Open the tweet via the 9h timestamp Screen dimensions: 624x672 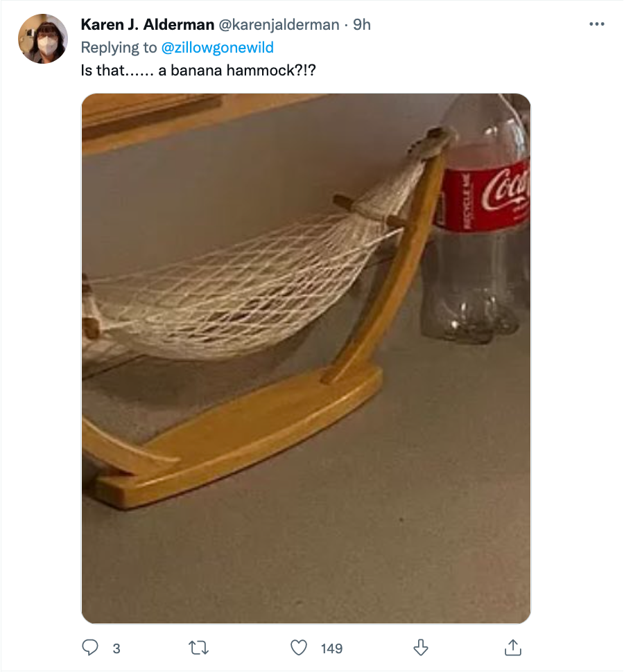point(361,24)
